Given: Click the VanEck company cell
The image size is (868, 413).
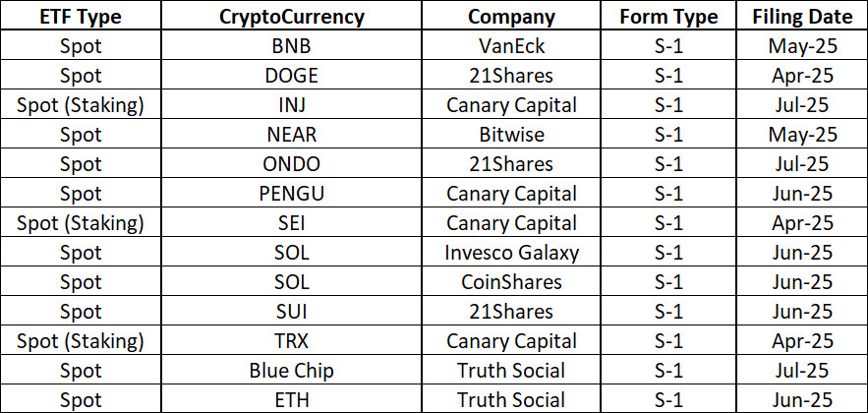Looking at the screenshot, I should [511, 45].
